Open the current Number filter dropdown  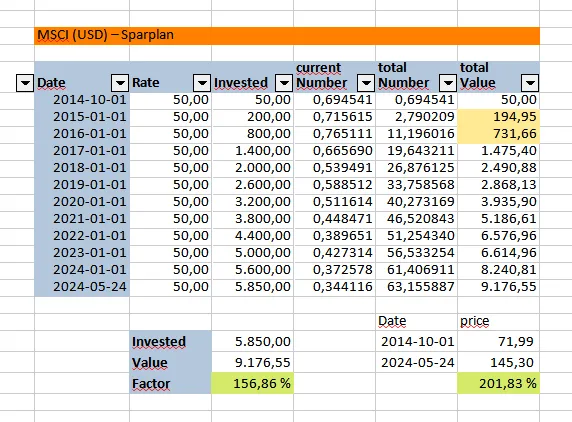click(x=366, y=83)
